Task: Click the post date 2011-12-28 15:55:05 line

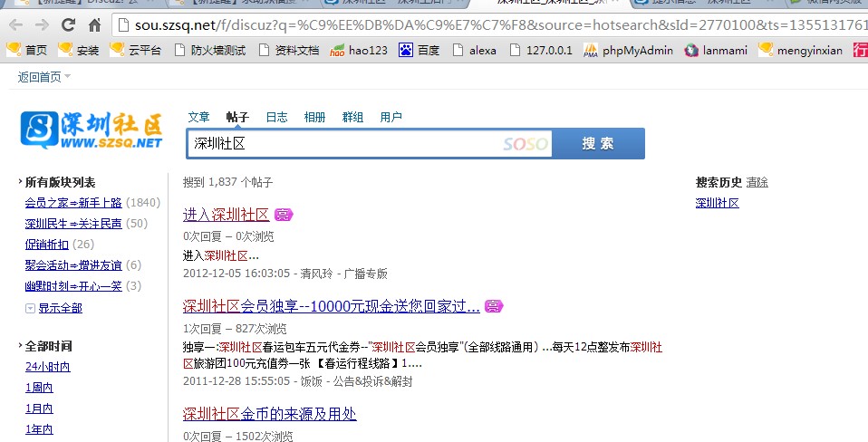Action: click(x=298, y=381)
